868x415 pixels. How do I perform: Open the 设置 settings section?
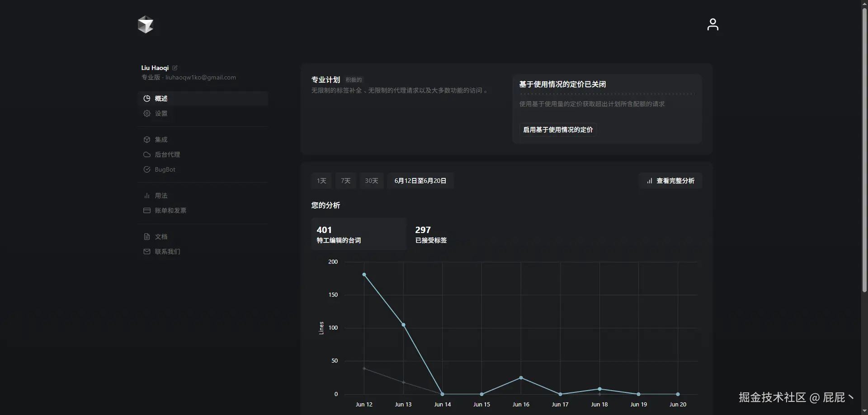(161, 113)
